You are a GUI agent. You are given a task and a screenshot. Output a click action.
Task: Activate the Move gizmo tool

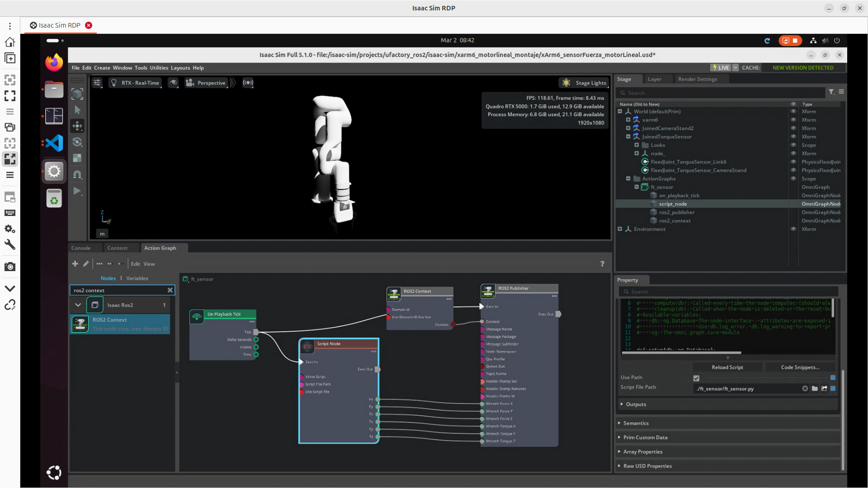pos(77,126)
